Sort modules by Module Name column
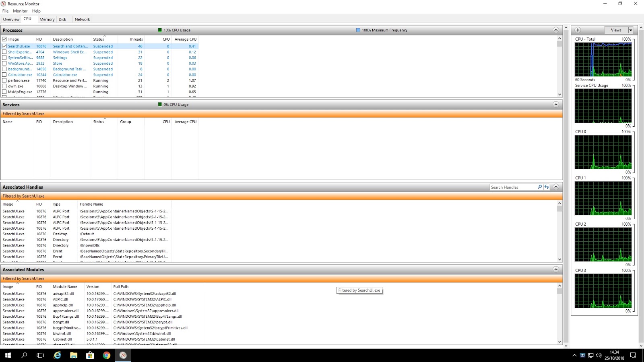Viewport: 644px width, 362px height. 67,287
